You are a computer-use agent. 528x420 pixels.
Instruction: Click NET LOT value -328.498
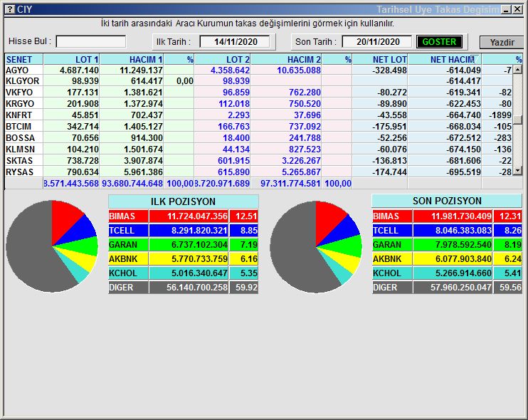(390, 70)
